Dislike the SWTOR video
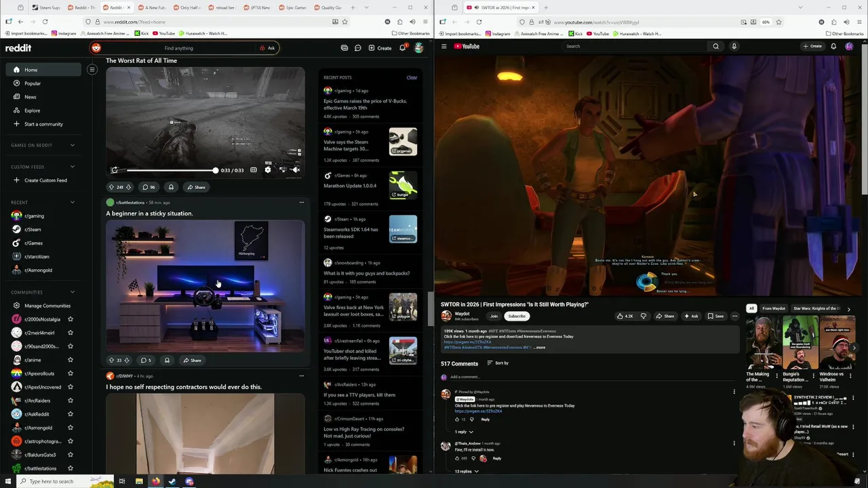This screenshot has height=488, width=868. pos(644,316)
